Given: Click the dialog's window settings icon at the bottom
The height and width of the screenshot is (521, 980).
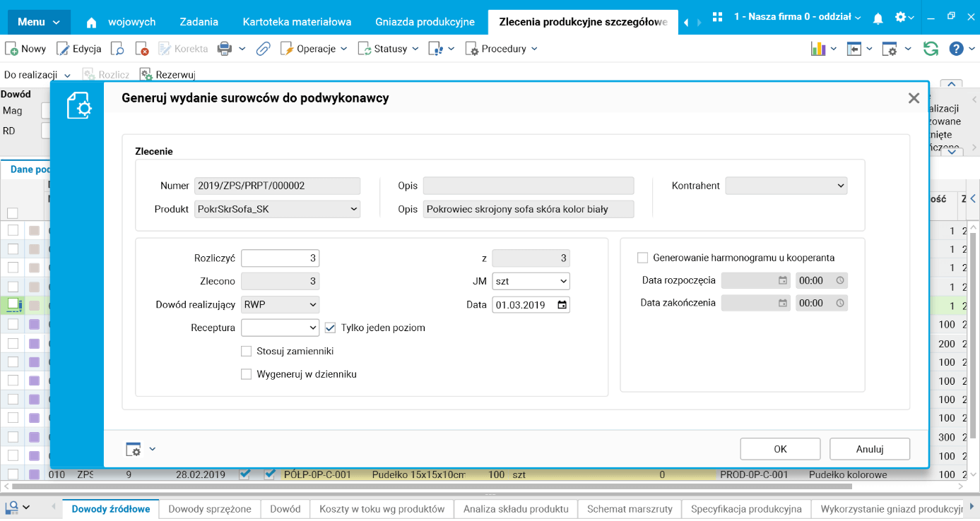Looking at the screenshot, I should pos(133,449).
